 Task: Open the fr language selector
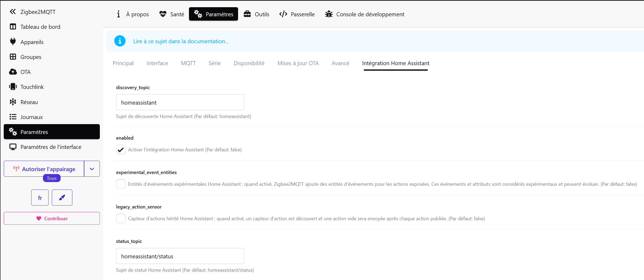tap(40, 198)
